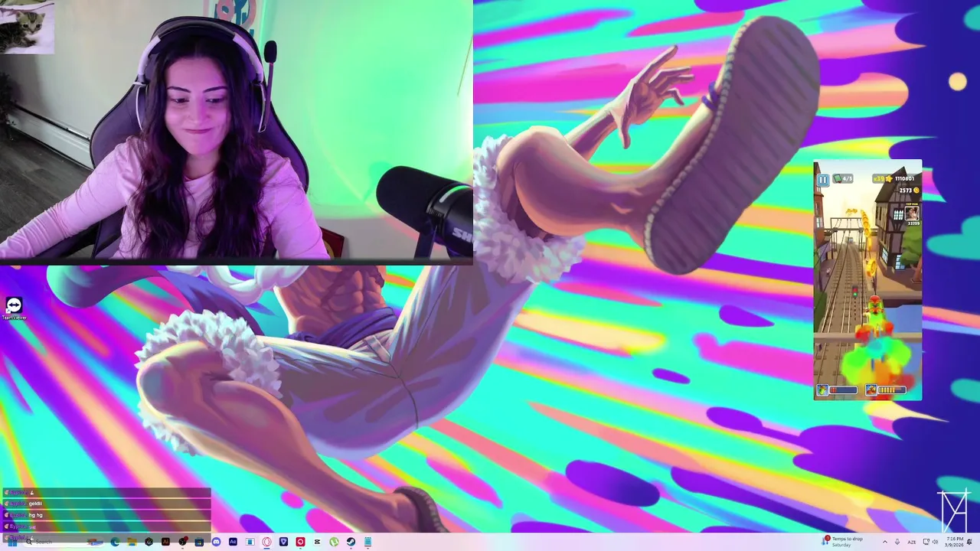This screenshot has width=980, height=551.
Task: Open the white window app before Opera GX
Action: 250,542
